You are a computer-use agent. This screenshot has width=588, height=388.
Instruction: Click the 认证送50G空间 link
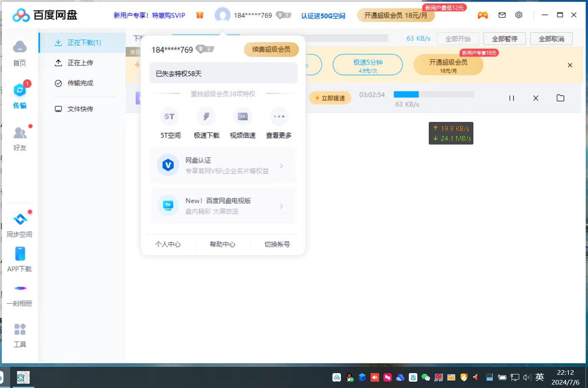coord(323,16)
